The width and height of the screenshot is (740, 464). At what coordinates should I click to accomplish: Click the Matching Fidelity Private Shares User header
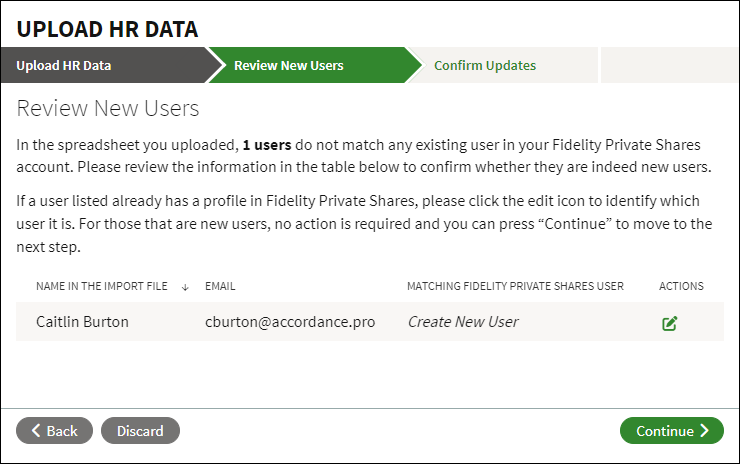point(515,287)
